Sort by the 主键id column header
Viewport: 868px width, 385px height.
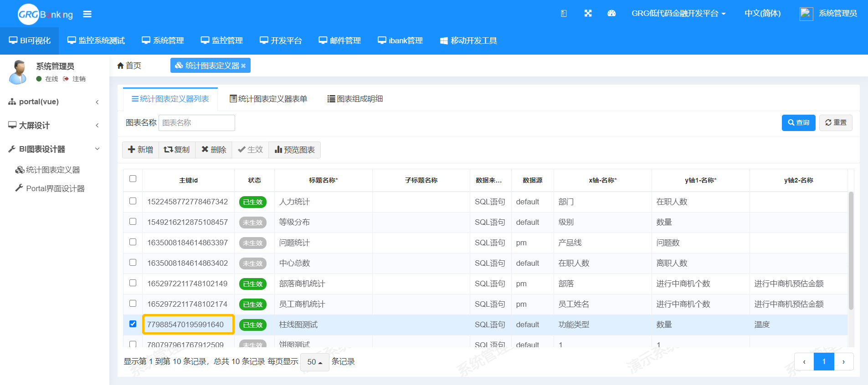tap(188, 180)
